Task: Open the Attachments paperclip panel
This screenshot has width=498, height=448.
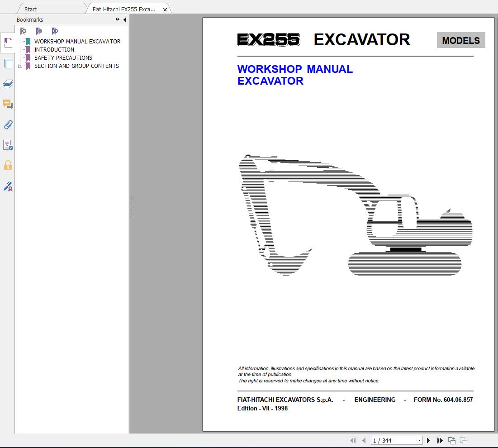Action: click(8, 124)
